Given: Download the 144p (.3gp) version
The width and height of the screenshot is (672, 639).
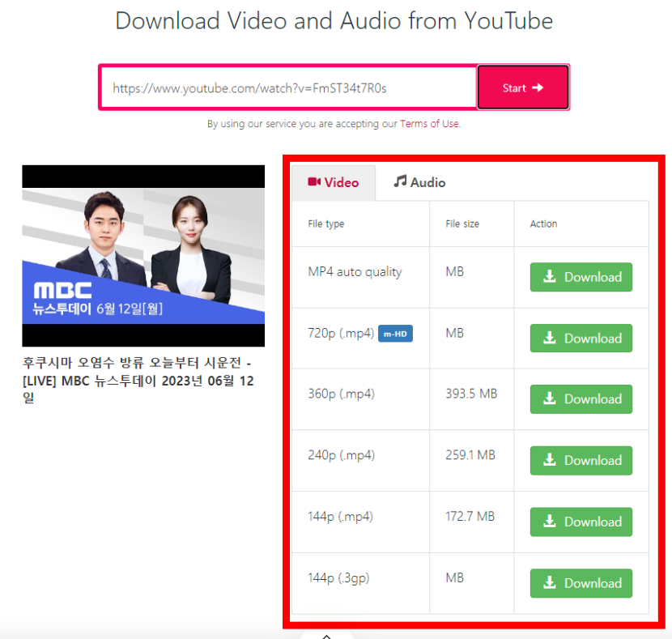Looking at the screenshot, I should (x=581, y=583).
